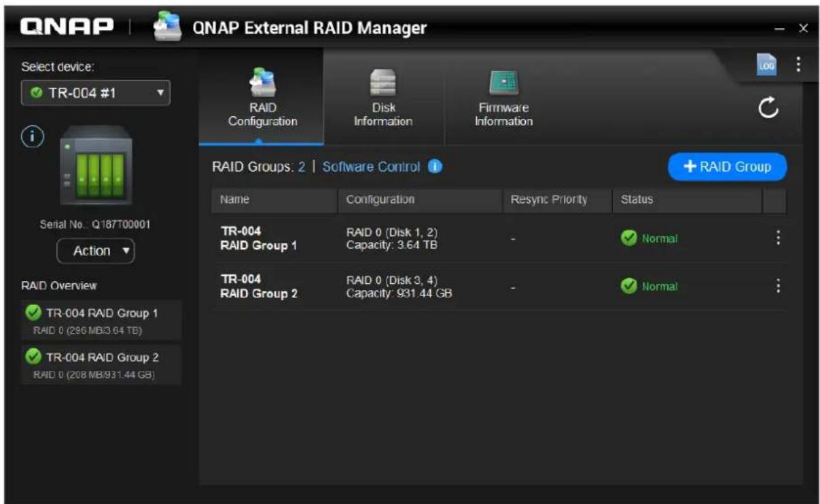Screen dimensions: 820x504
Task: Click Normal status check icon for RAID Group 1
Action: point(628,238)
